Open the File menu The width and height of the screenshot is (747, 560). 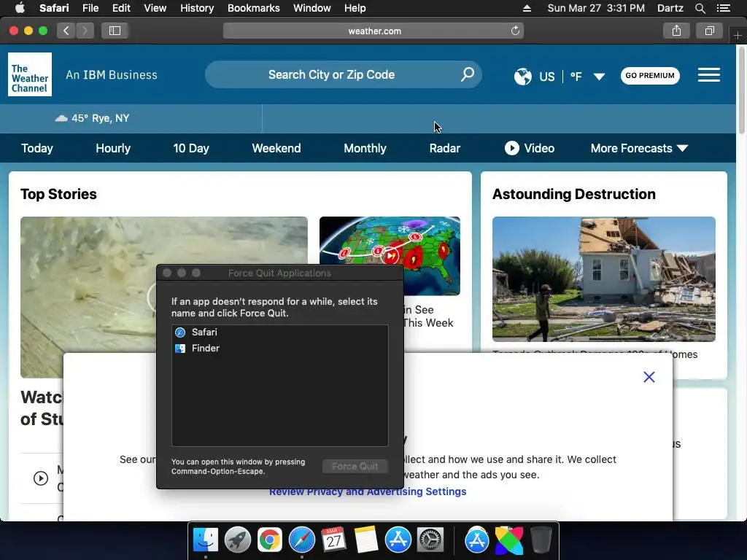point(90,8)
